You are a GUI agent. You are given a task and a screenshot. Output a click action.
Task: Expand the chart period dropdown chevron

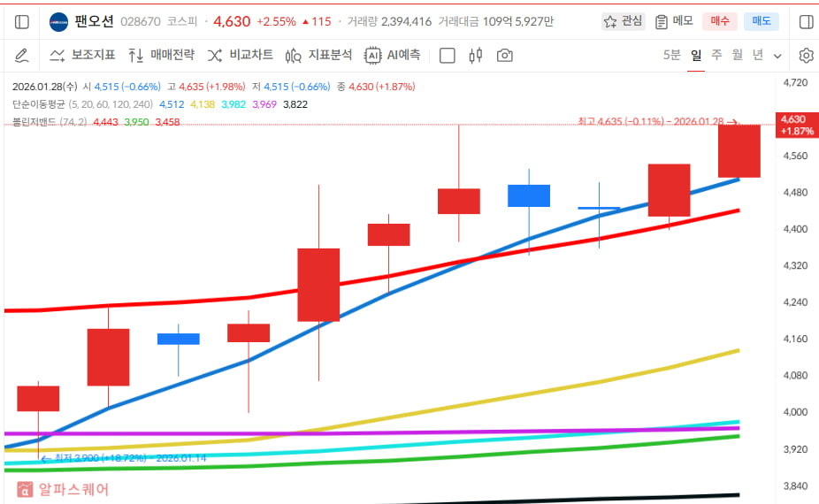click(x=777, y=56)
